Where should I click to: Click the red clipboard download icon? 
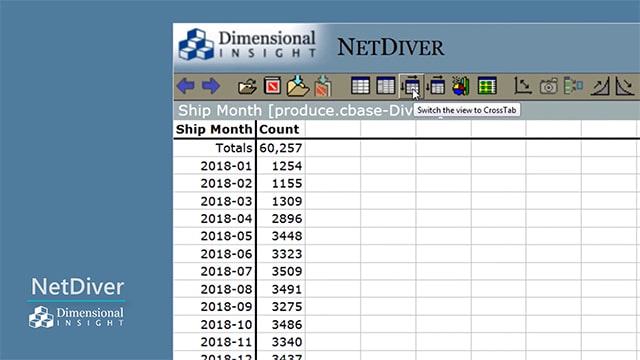(x=323, y=86)
